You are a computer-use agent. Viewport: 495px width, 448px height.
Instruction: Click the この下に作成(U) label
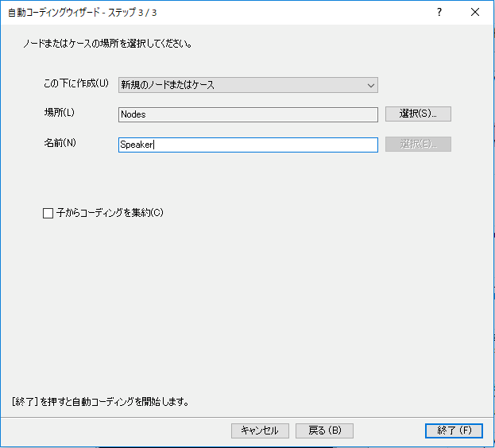(x=75, y=83)
